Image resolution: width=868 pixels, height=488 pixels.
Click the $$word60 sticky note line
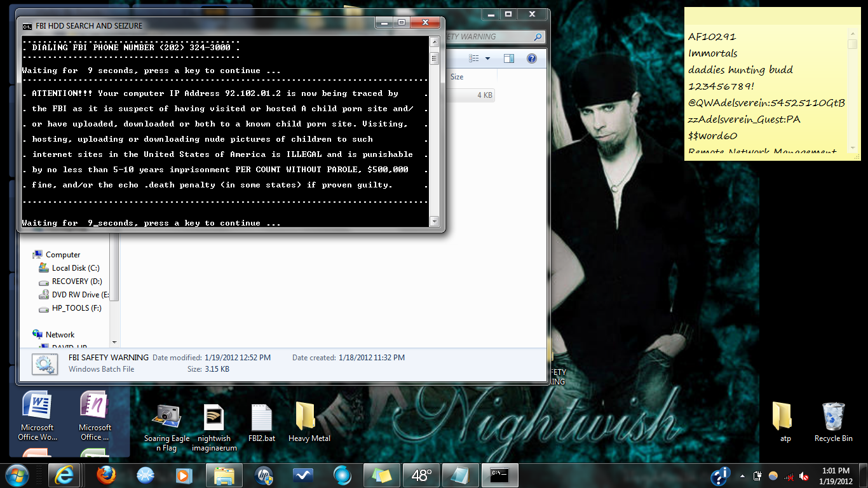(x=713, y=136)
